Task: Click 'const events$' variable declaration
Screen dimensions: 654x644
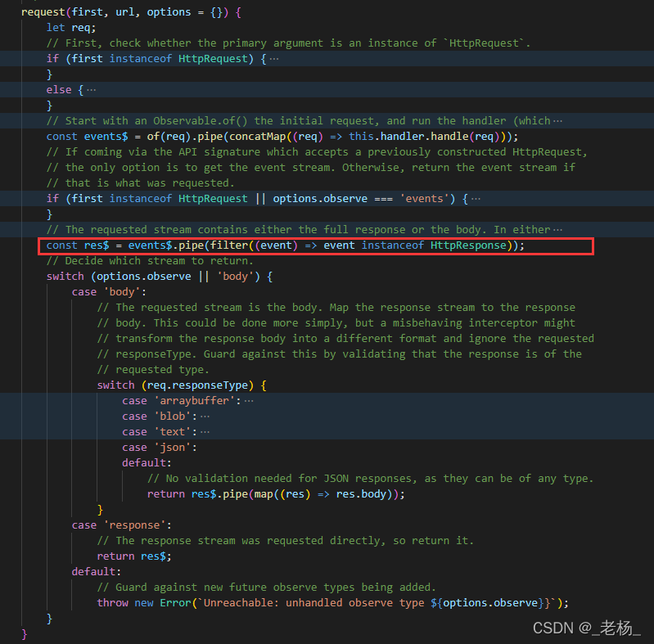Action: (x=87, y=137)
